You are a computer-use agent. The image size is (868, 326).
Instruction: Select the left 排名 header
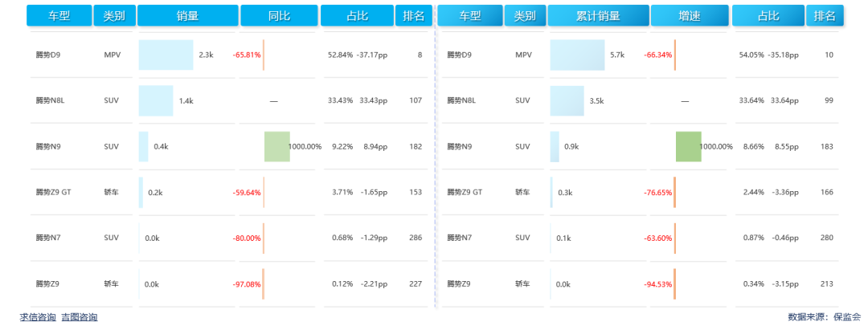[413, 15]
